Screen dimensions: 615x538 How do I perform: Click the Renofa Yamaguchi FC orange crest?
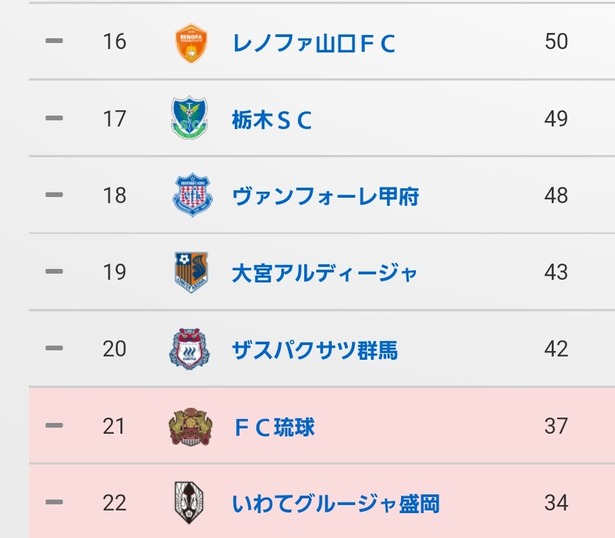191,43
